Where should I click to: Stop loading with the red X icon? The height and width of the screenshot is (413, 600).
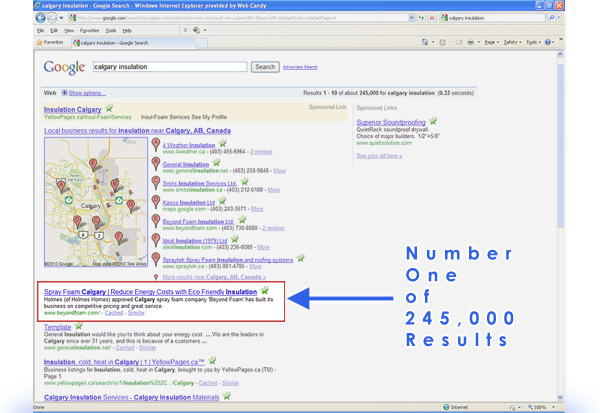pyautogui.click(x=432, y=18)
